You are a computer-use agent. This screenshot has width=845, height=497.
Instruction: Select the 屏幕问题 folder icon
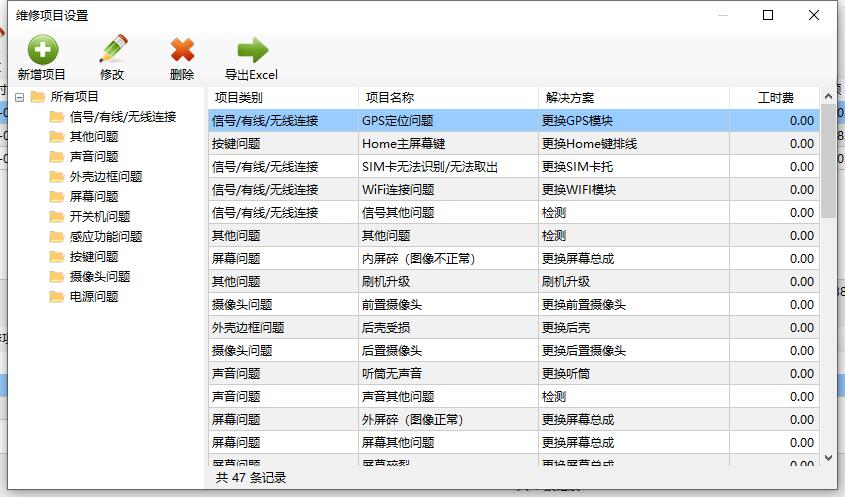point(57,196)
